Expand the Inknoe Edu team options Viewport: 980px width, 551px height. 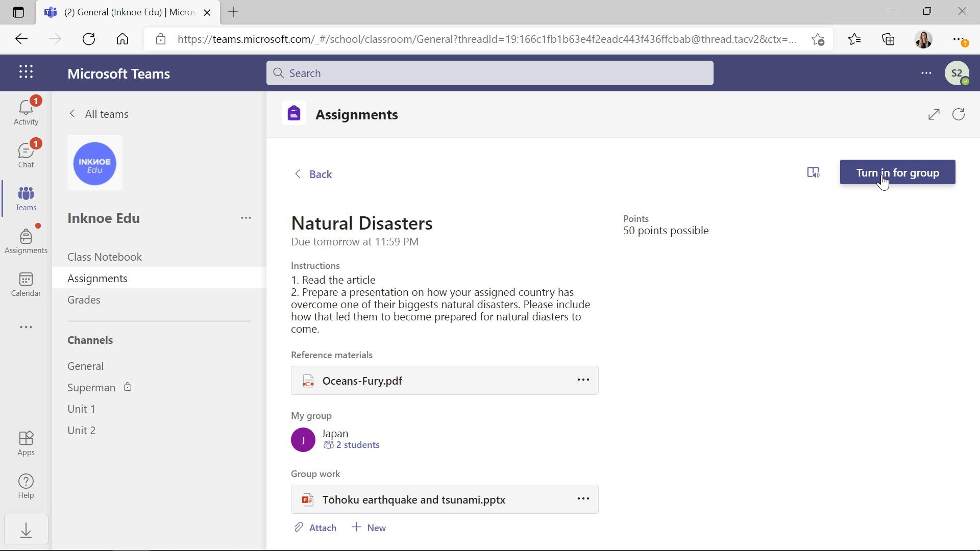pyautogui.click(x=246, y=217)
